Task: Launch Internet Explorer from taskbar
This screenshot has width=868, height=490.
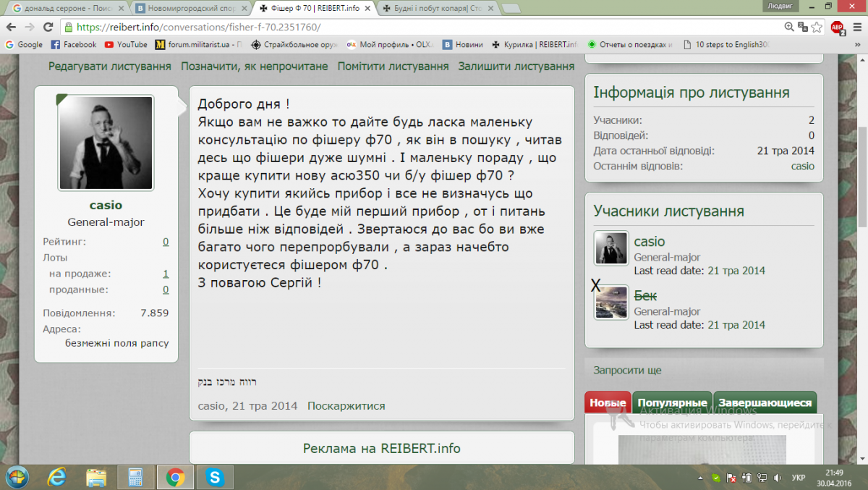Action: tap(57, 477)
